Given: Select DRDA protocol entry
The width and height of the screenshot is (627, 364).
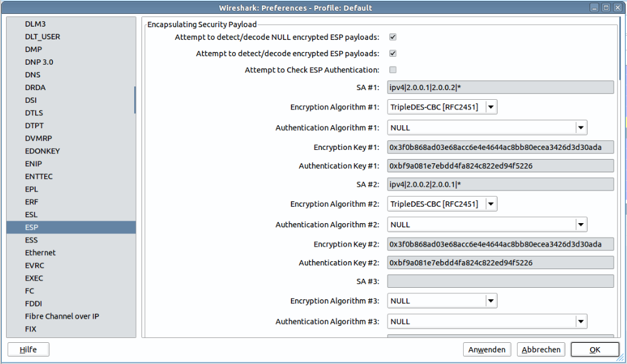Looking at the screenshot, I should (71, 88).
